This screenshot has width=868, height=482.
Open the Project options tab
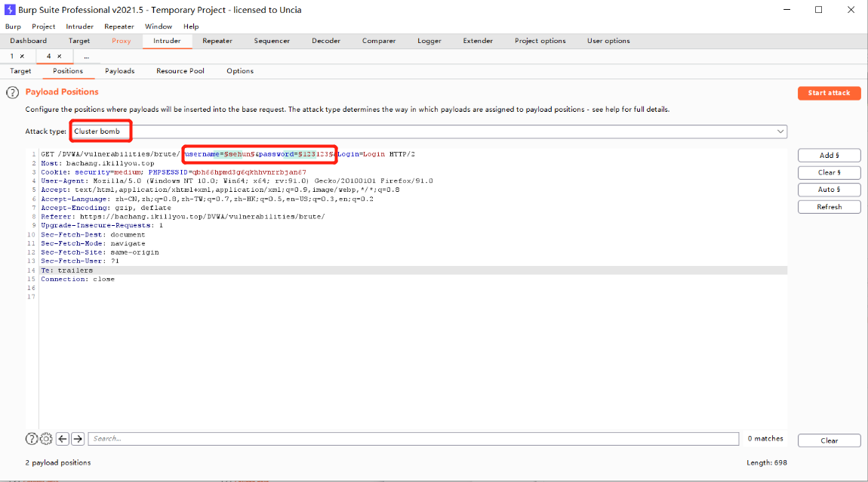pyautogui.click(x=540, y=41)
